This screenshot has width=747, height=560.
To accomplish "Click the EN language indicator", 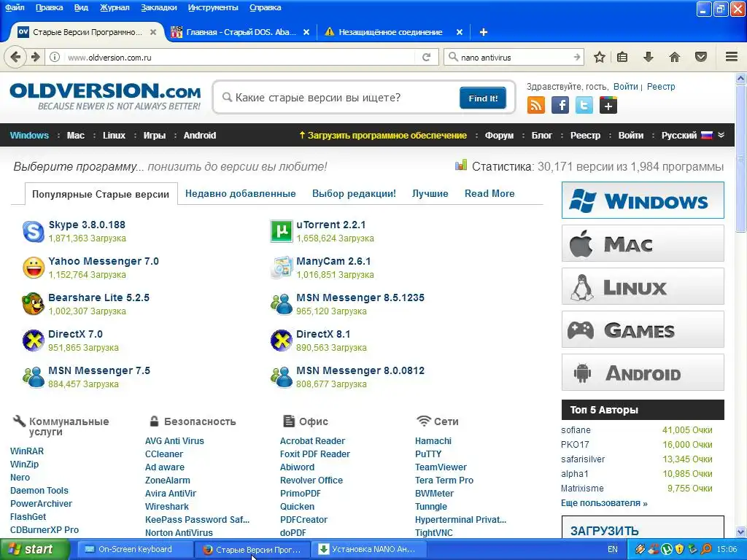I will (x=613, y=549).
